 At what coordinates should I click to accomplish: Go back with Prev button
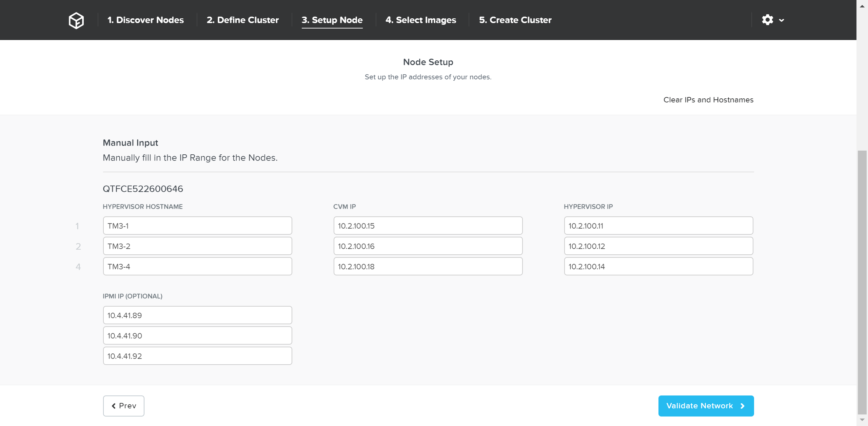(x=124, y=406)
